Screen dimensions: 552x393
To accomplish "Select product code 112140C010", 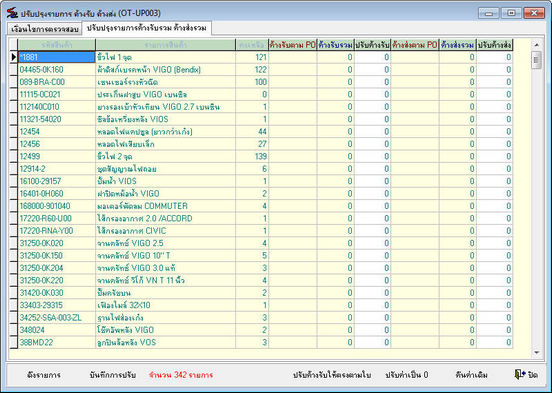I will pyautogui.click(x=57, y=107).
